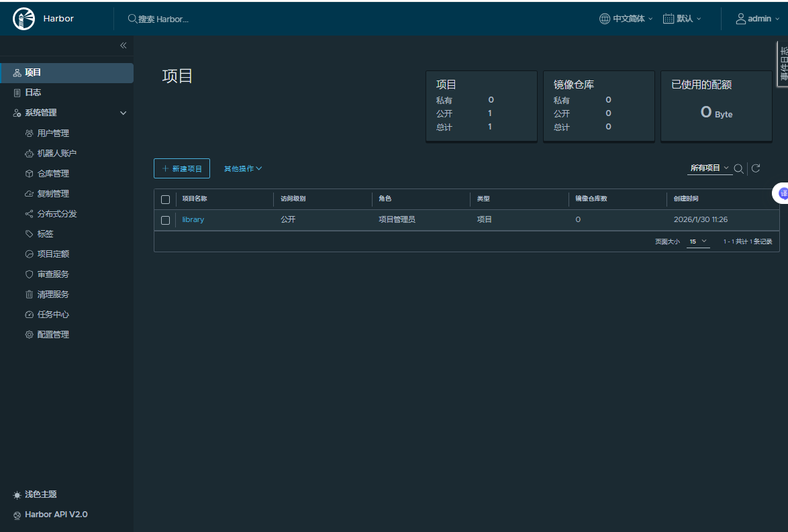Screen dimensions: 788x532
Task: Click the Harbor lighthouse logo
Action: pyautogui.click(x=23, y=19)
